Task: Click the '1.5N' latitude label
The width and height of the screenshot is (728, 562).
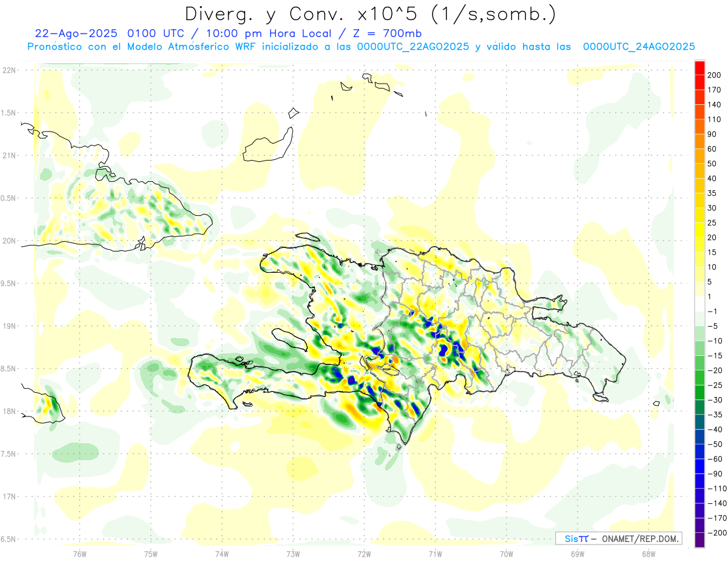Action: (8, 113)
